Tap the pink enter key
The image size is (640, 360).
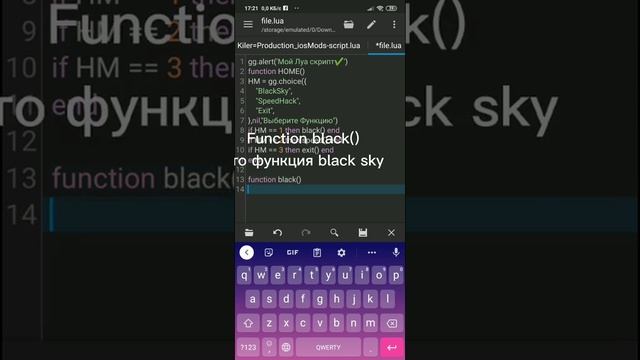(392, 347)
